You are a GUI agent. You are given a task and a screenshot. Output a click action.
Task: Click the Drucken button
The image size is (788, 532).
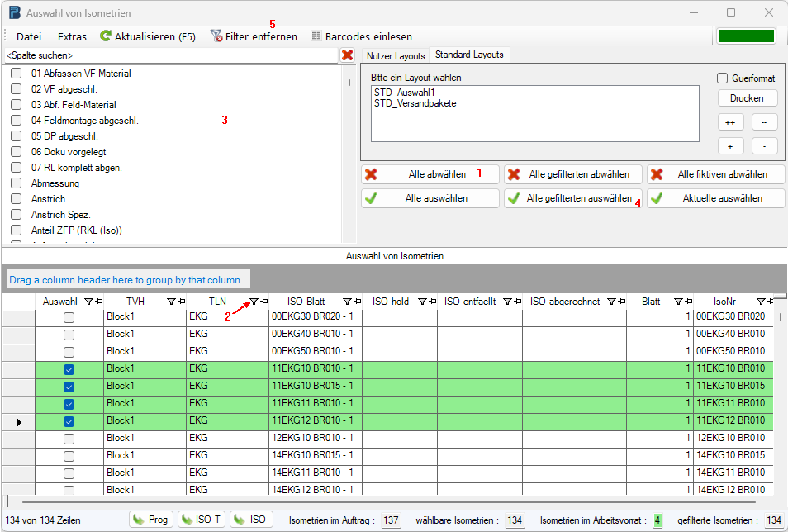pyautogui.click(x=747, y=98)
